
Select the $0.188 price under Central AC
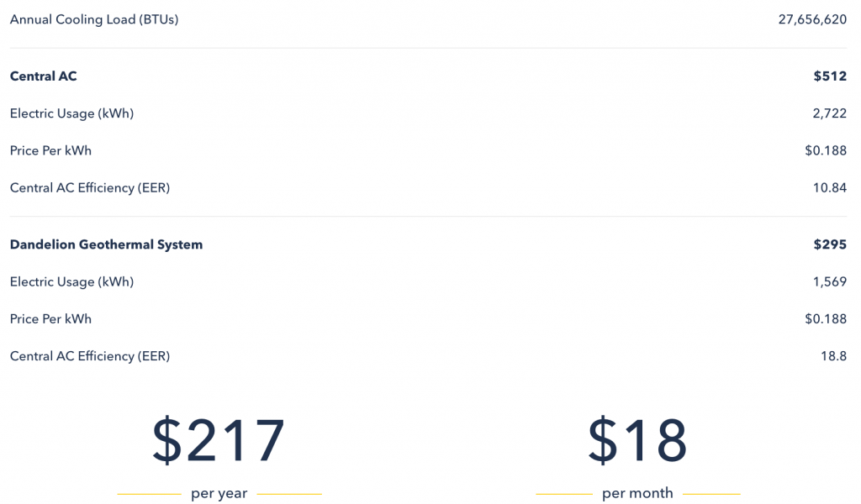(826, 151)
